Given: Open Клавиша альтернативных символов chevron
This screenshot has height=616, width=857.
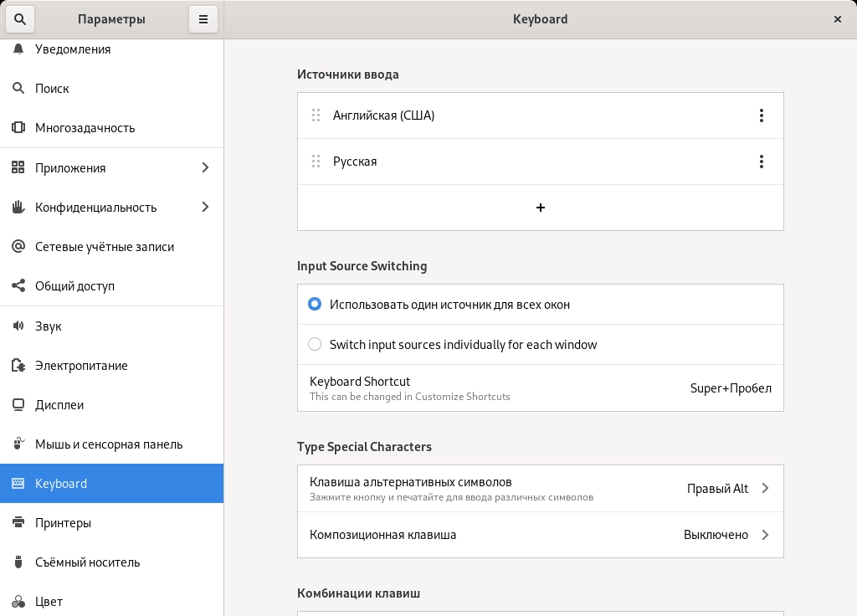Looking at the screenshot, I should pyautogui.click(x=765, y=488).
